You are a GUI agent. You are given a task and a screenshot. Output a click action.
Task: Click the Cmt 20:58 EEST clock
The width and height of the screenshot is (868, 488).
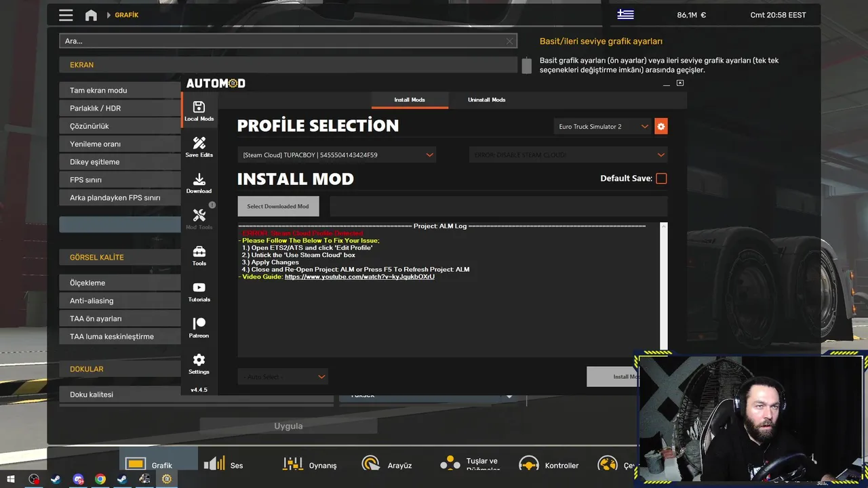point(778,15)
